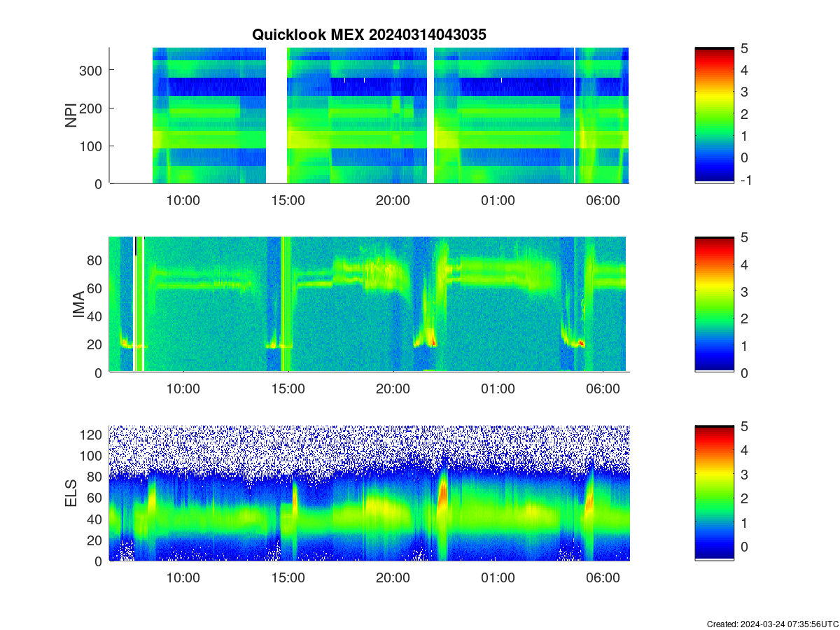
Task: Click the 01:00 time tick under IMA plot
Action: 498,389
